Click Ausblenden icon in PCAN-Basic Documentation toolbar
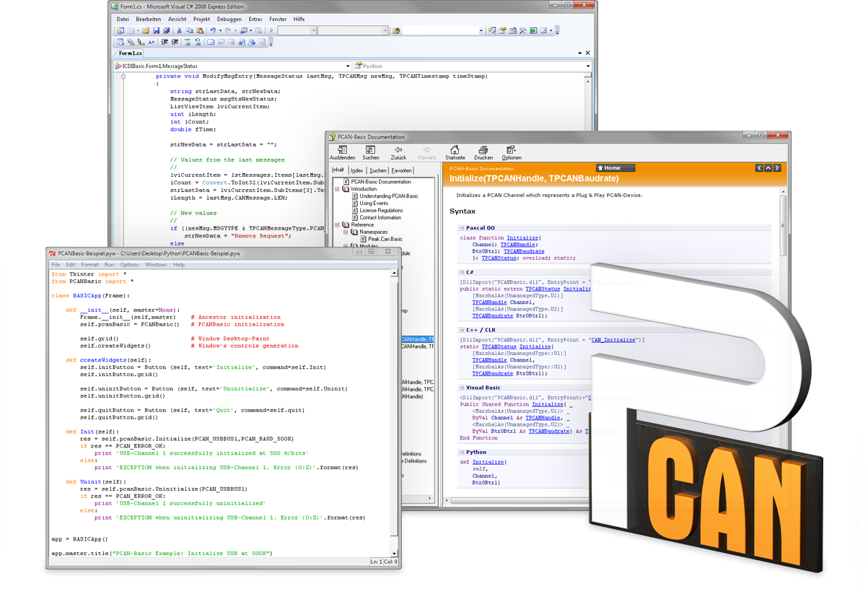The height and width of the screenshot is (594, 868). pos(342,150)
